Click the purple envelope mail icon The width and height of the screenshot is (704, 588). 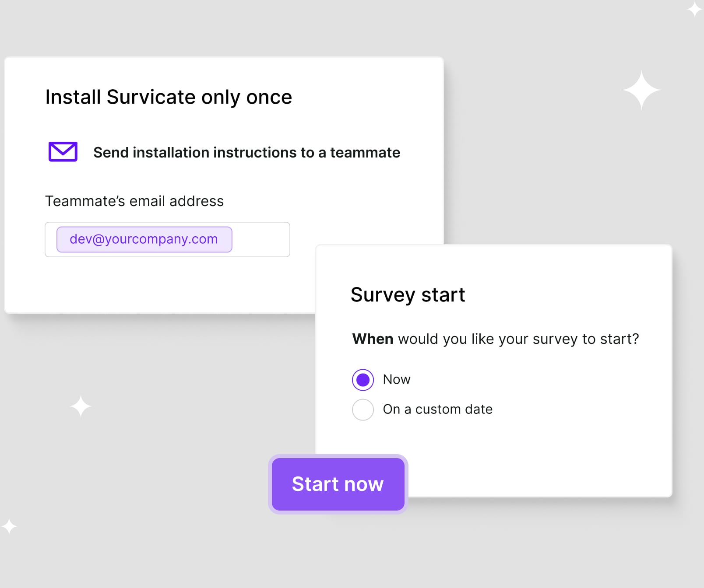63,151
